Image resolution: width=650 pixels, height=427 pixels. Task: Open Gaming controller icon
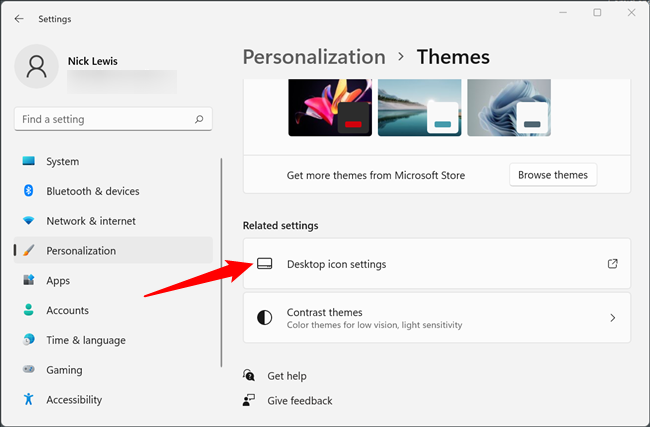click(x=28, y=370)
